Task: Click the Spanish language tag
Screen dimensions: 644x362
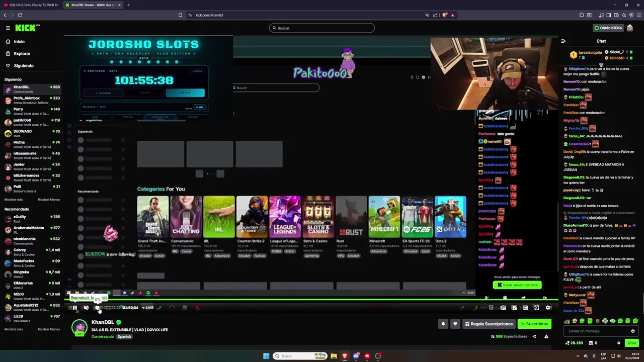Action: (124, 336)
